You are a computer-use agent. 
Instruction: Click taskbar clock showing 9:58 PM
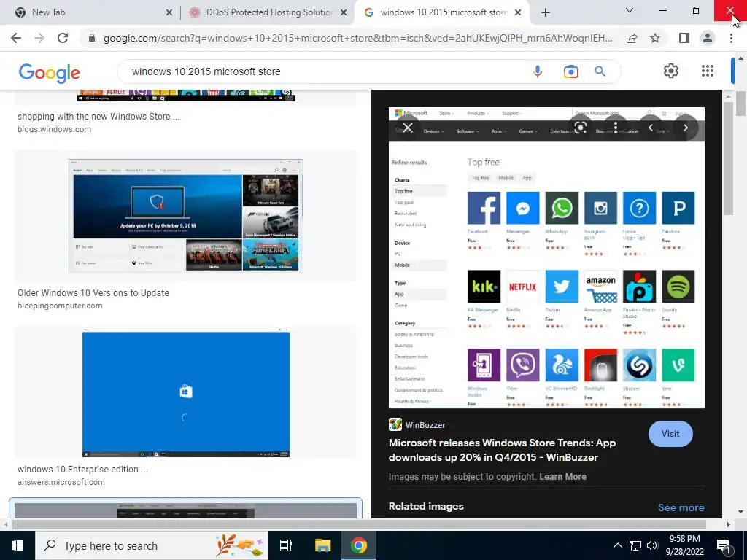coord(684,545)
